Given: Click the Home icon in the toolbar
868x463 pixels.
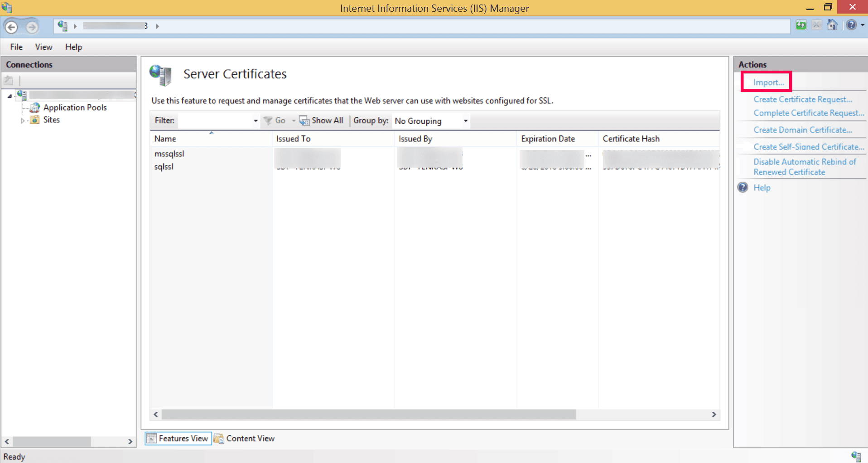Looking at the screenshot, I should [x=832, y=25].
